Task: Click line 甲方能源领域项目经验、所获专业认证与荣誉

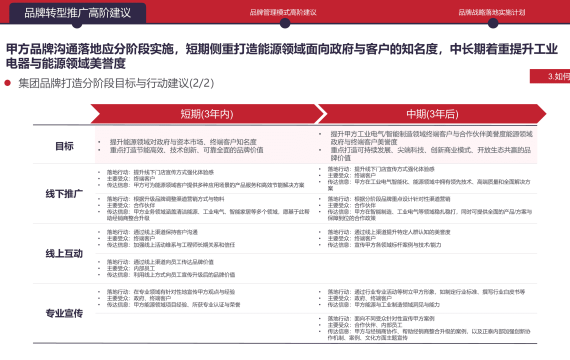Action: pos(173,304)
